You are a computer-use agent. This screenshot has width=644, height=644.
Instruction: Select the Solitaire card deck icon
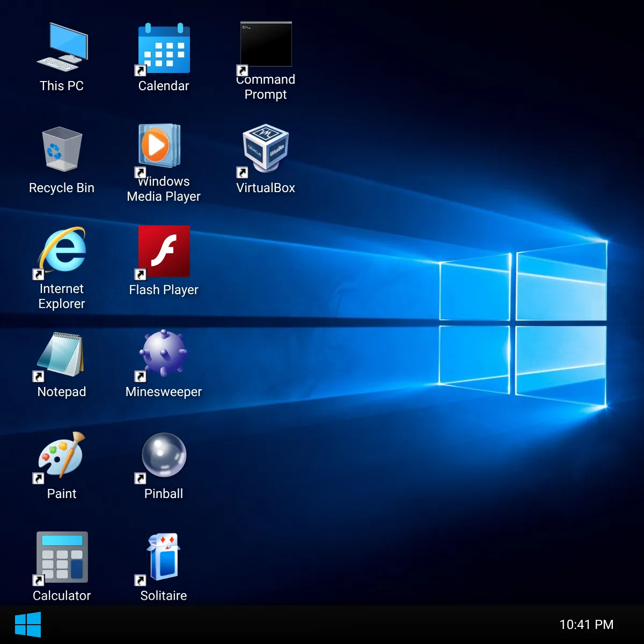(x=164, y=557)
